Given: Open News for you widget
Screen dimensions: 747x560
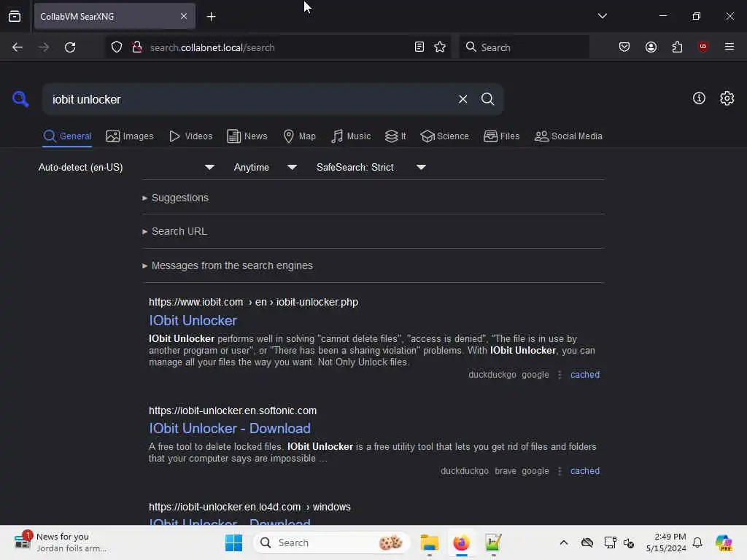Looking at the screenshot, I should [x=61, y=542].
